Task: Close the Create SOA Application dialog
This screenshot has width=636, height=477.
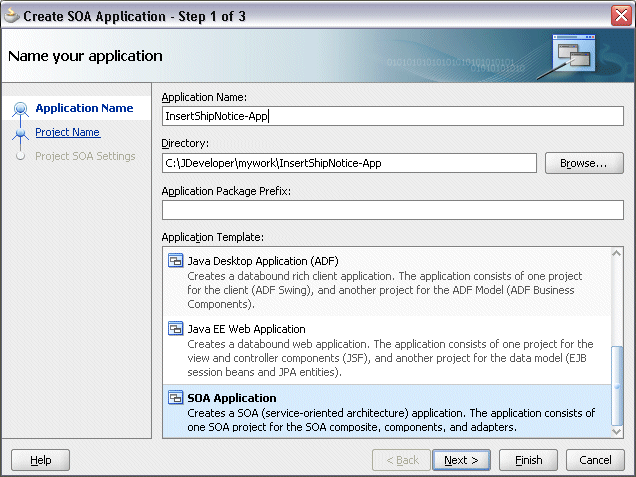Action: tap(621, 16)
